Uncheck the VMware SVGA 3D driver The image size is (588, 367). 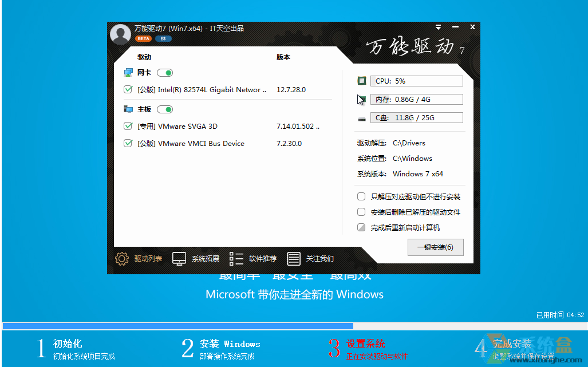[x=128, y=127]
